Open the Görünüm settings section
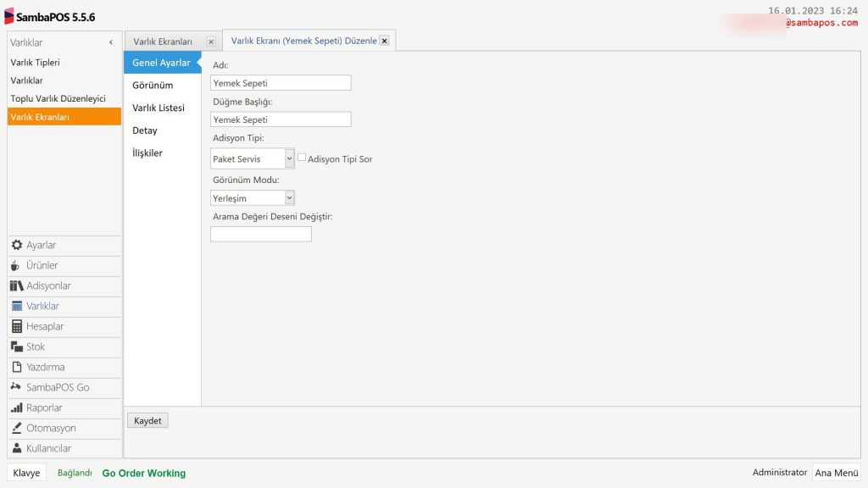 (153, 86)
